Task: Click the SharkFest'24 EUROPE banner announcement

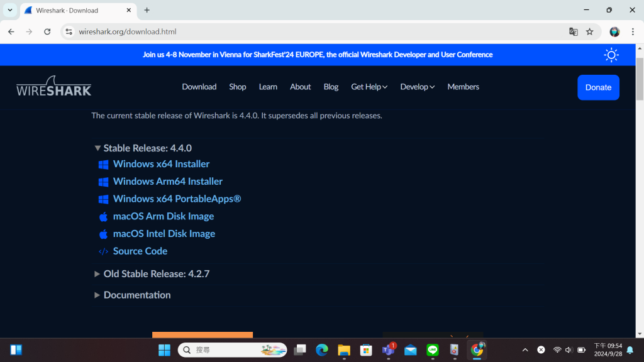Action: pyautogui.click(x=318, y=55)
